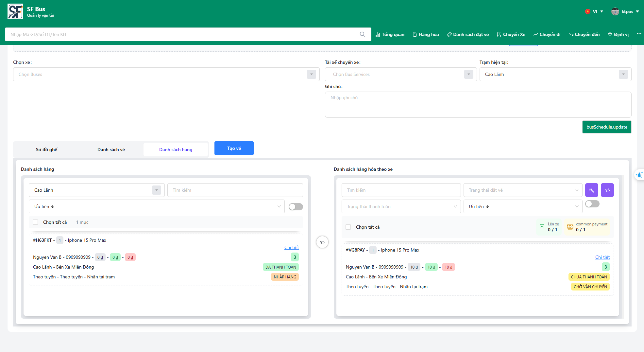Open 'Hàng hóa' menu item
The image size is (644, 352).
click(426, 34)
